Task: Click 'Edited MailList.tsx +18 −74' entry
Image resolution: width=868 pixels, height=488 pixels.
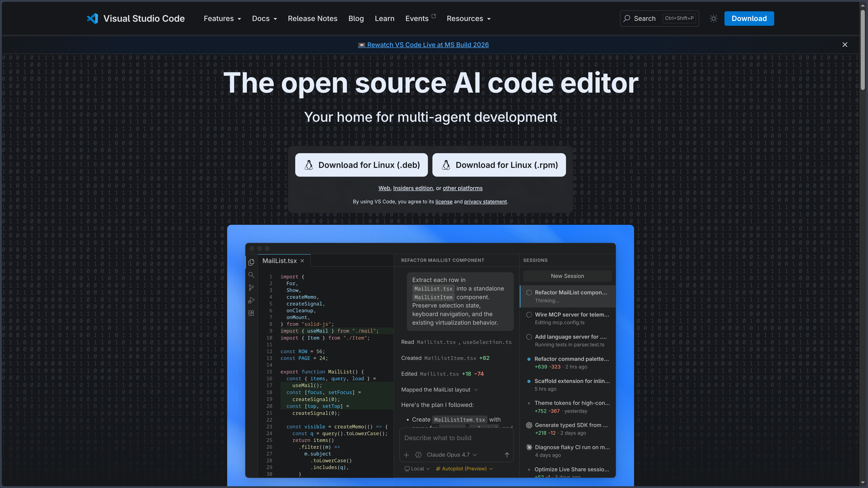Action: pos(442,374)
